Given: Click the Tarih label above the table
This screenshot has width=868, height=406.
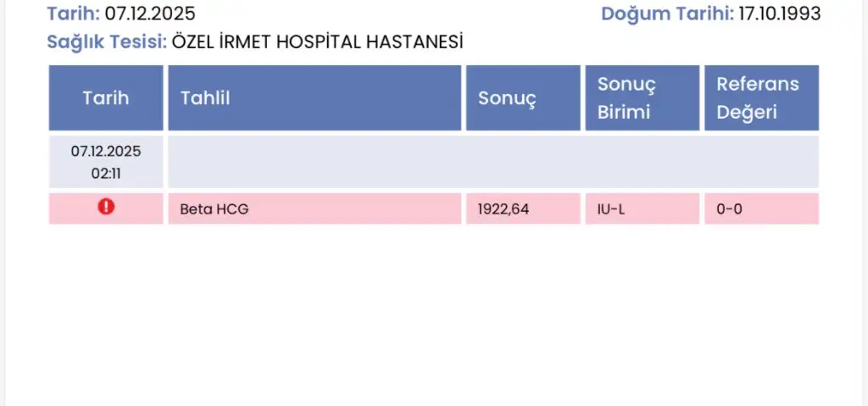Looking at the screenshot, I should click(74, 13).
